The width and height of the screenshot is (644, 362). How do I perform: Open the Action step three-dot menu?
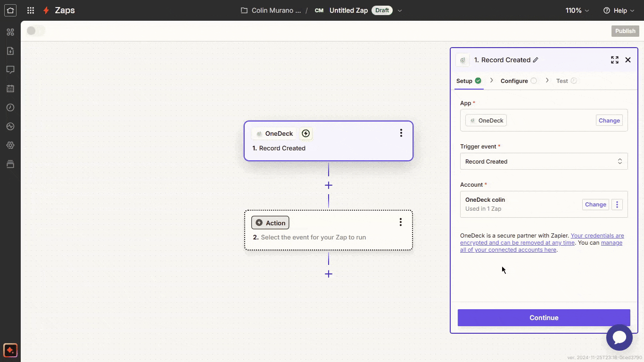[401, 222]
